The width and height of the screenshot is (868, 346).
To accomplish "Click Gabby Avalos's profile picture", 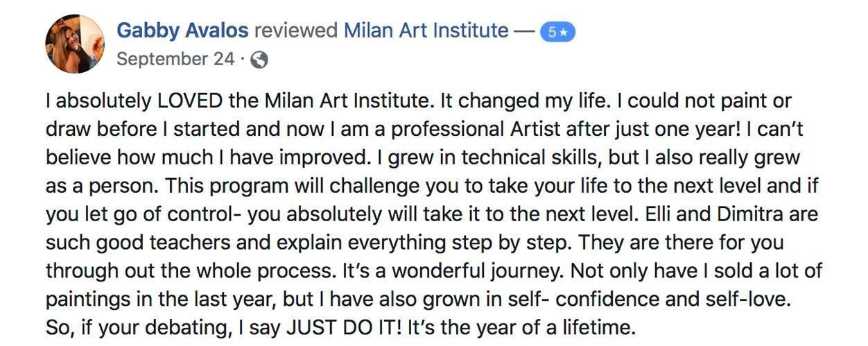I will 75,43.
